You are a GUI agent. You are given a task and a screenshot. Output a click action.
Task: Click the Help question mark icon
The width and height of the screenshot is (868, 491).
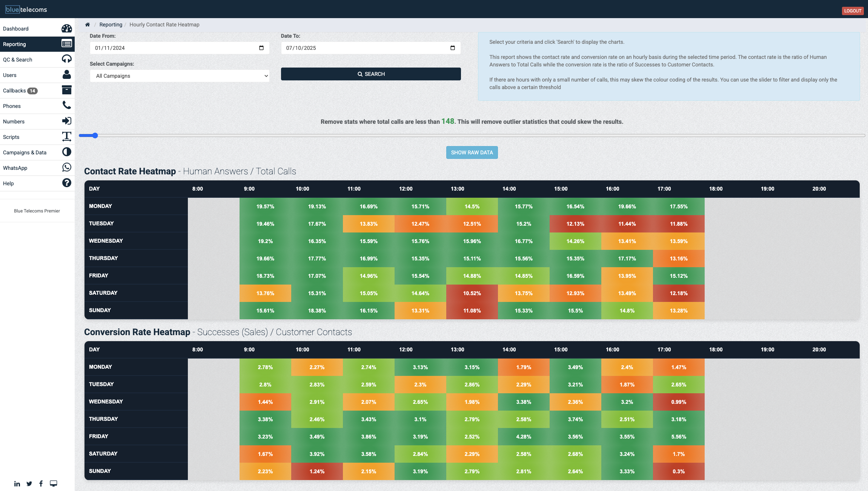pos(67,183)
